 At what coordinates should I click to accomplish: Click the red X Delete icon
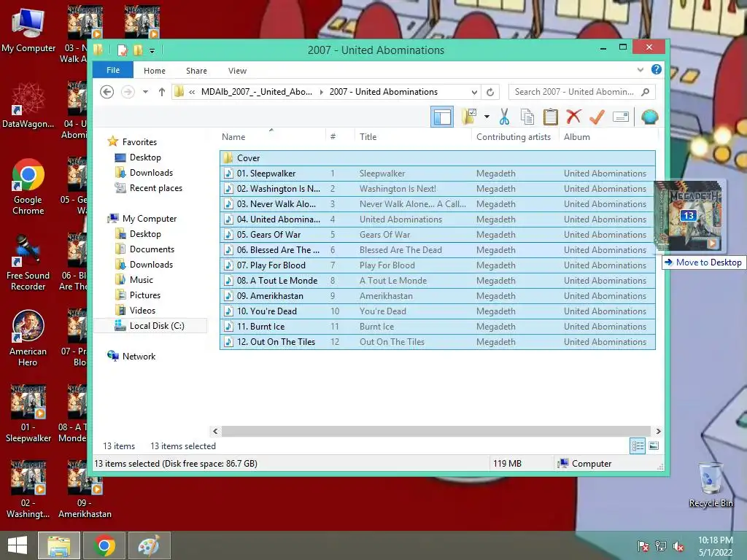573,117
